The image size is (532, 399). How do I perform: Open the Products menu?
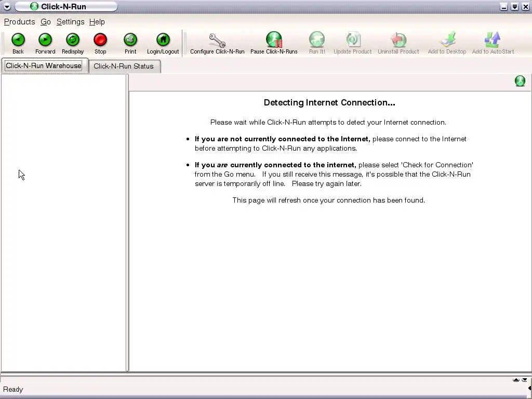(x=19, y=22)
